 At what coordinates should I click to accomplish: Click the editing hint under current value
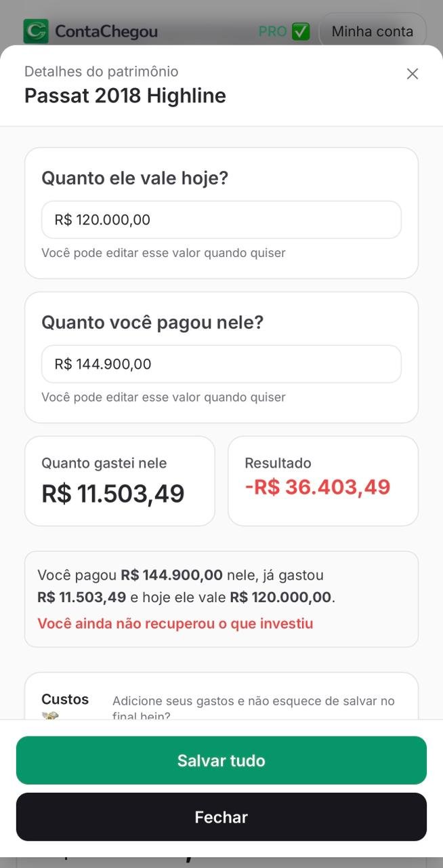165,252
